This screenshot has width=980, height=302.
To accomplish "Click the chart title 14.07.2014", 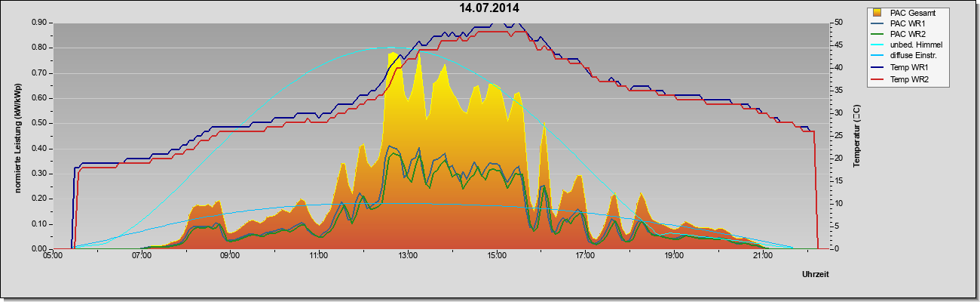I will (489, 8).
